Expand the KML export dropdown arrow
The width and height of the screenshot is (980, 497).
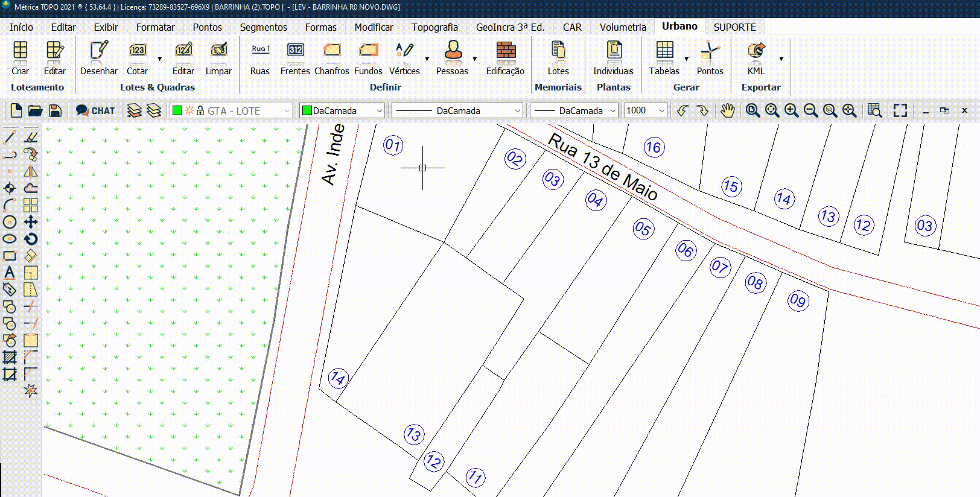(781, 59)
